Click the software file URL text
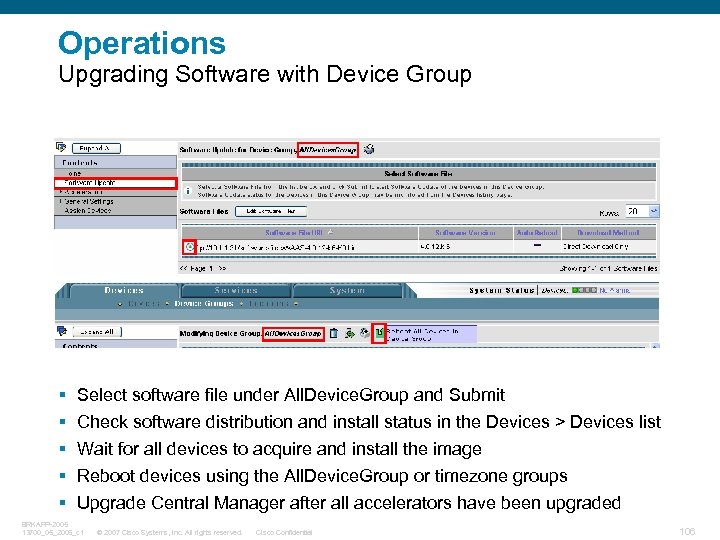Screen dimensions: 720x540 (276, 248)
